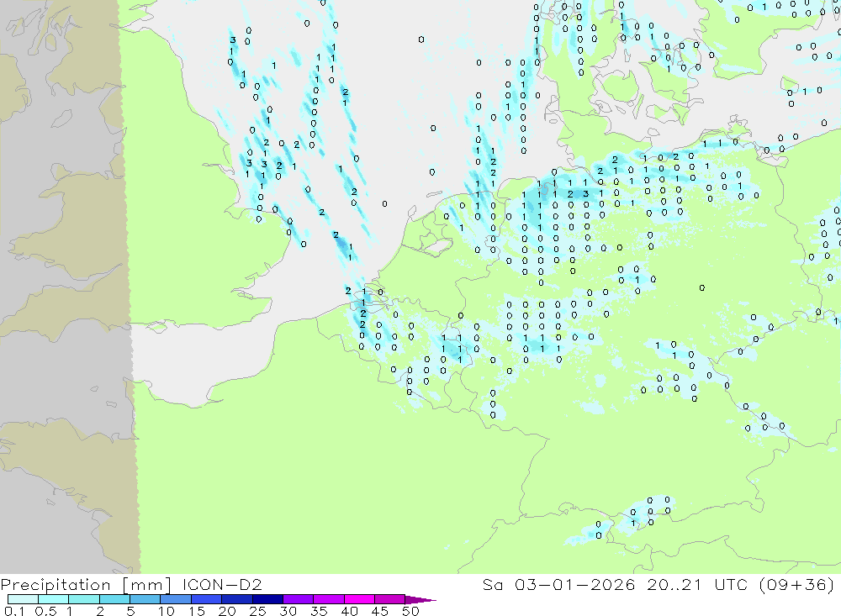
Task: Click the 'ICON-D2' model name label
Action: 222,584
